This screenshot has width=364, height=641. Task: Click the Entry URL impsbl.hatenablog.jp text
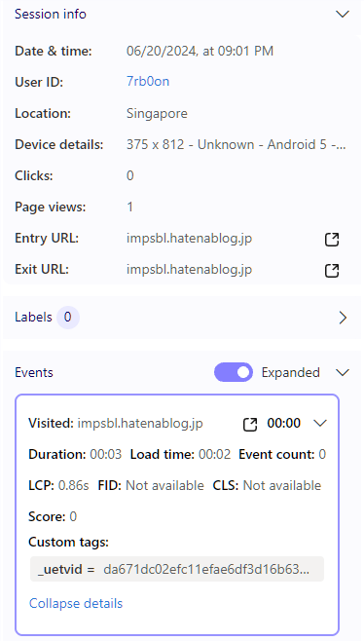tap(189, 238)
